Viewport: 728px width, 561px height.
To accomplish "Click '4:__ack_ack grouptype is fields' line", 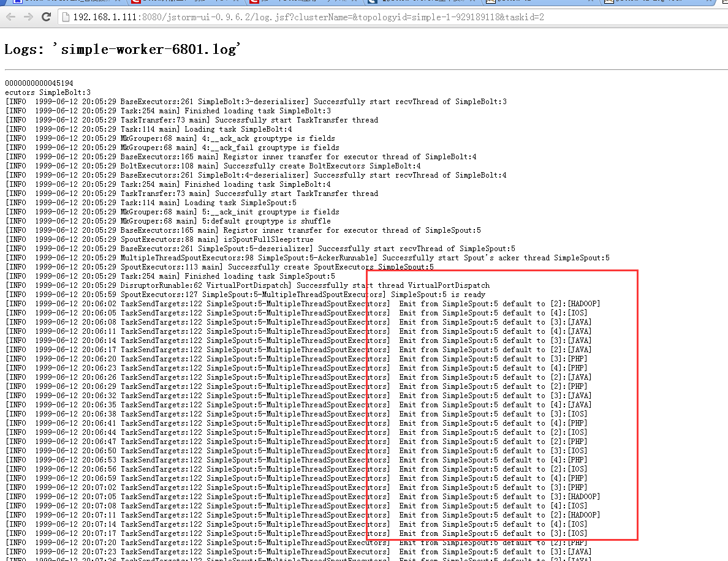I will [x=170, y=138].
